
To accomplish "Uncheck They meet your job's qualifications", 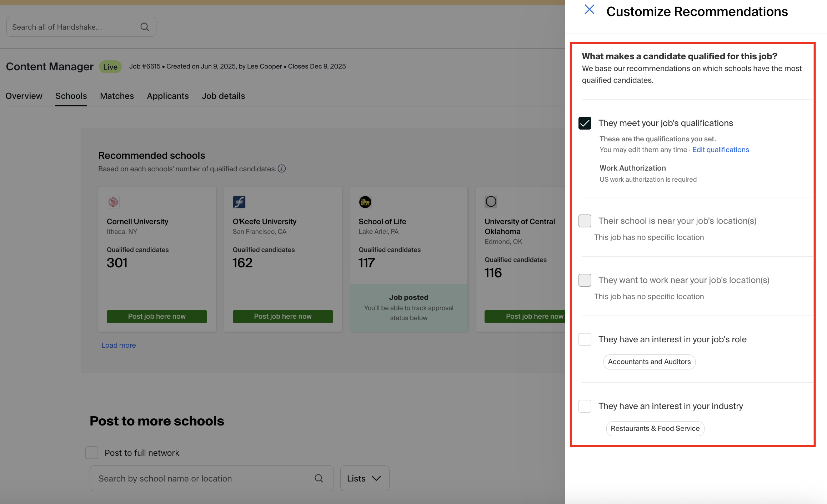I will (585, 123).
